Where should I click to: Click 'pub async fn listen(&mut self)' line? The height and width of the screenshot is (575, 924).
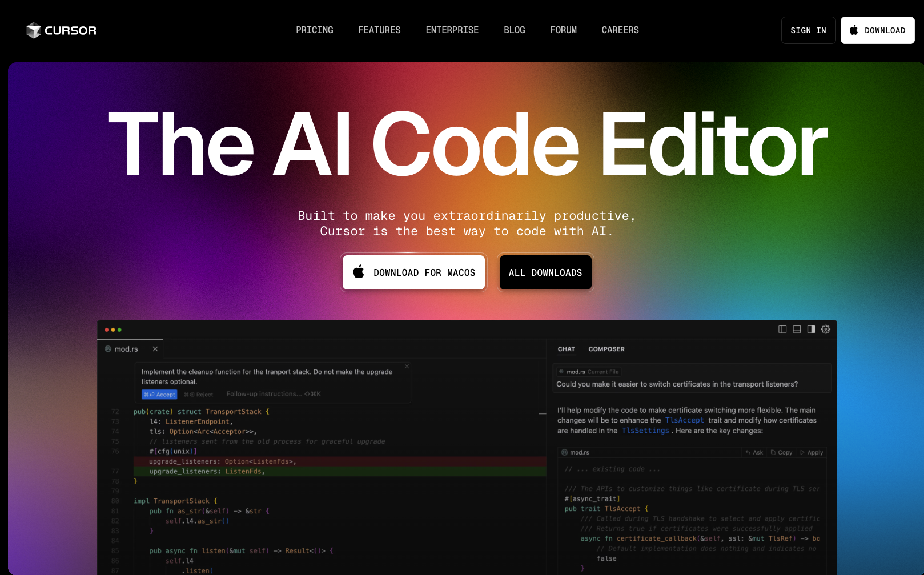click(242, 551)
